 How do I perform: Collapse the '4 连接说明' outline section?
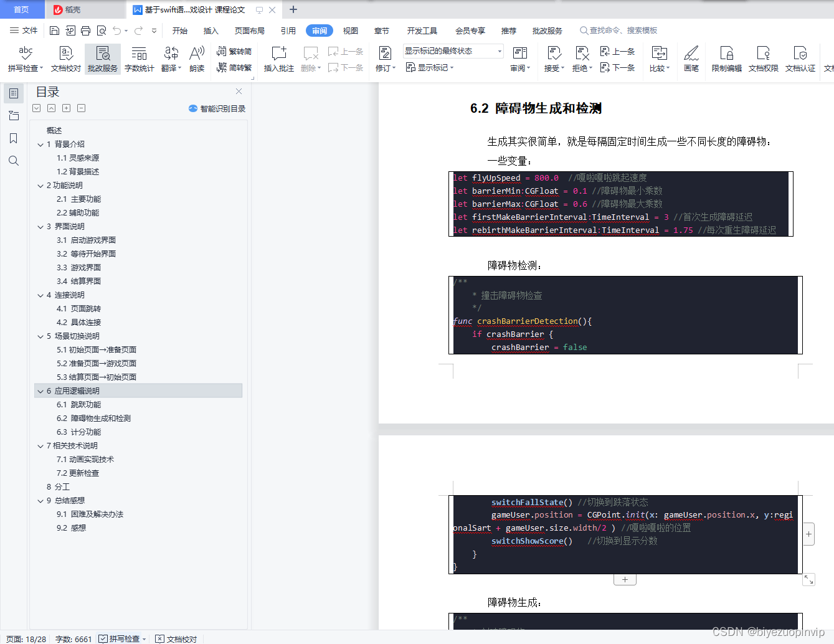40,295
